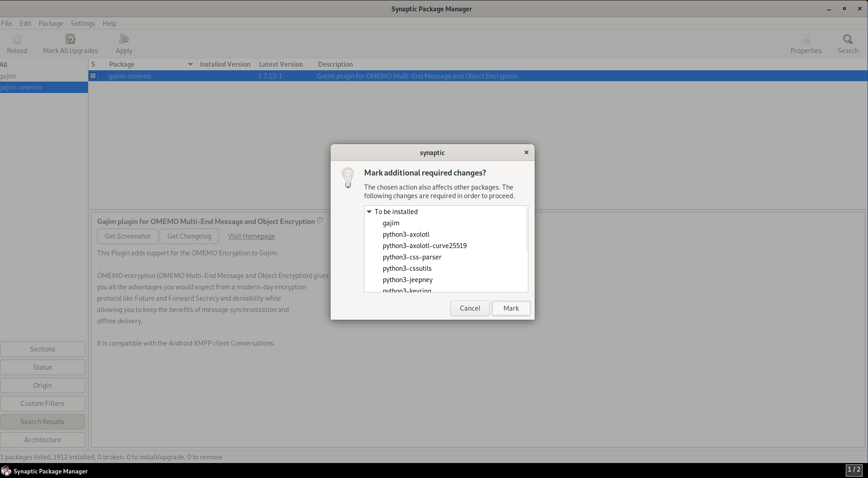This screenshot has height=478, width=868.
Task: Collapse the "To be installed" tree
Action: point(369,212)
